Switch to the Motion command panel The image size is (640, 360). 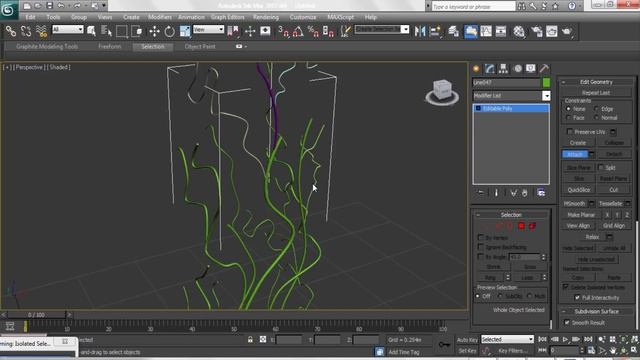518,69
